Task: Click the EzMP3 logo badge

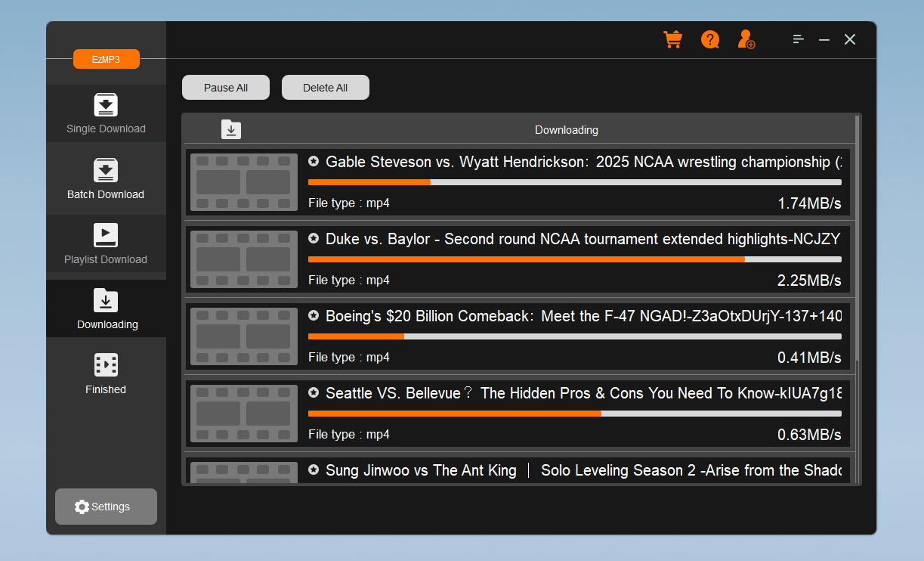Action: click(x=107, y=59)
